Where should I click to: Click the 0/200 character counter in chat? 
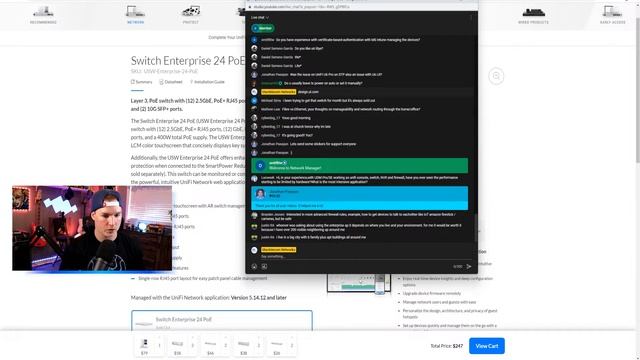[458, 267]
